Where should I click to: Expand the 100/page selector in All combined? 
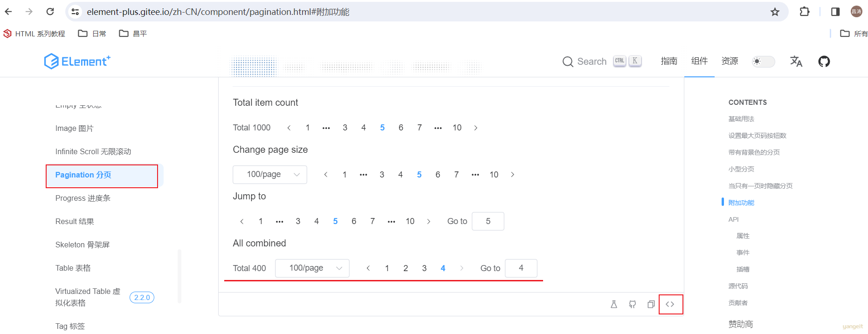tap(312, 268)
